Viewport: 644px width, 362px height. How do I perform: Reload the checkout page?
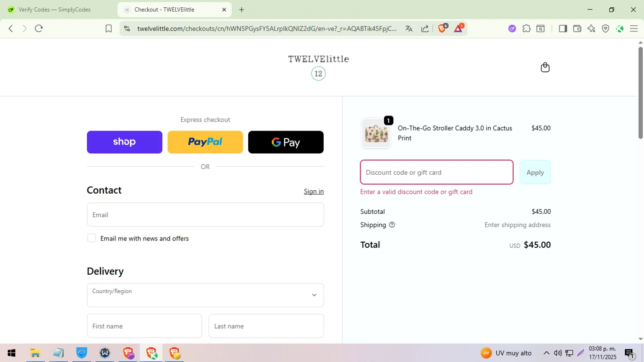39,28
